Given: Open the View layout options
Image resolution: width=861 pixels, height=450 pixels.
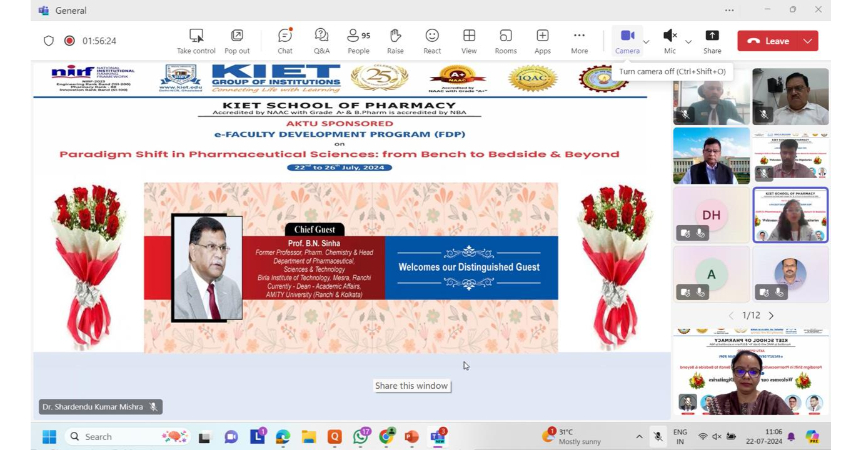Looking at the screenshot, I should click(469, 41).
